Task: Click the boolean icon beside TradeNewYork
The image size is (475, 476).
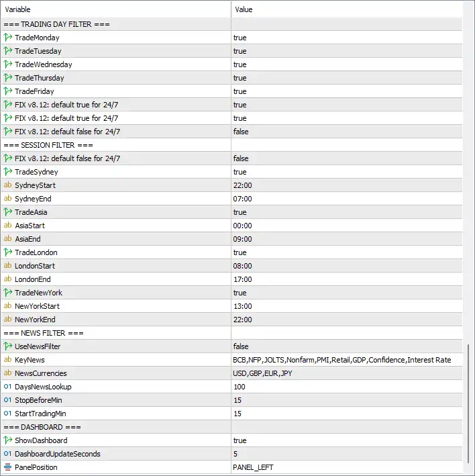Action: click(x=8, y=292)
